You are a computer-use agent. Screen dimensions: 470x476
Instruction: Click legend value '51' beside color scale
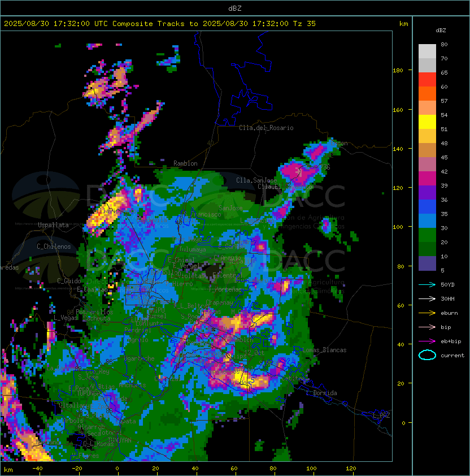444,129
